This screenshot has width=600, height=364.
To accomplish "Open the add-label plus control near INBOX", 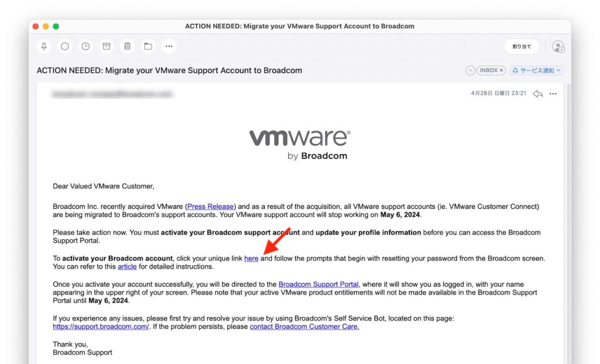I will pos(471,70).
